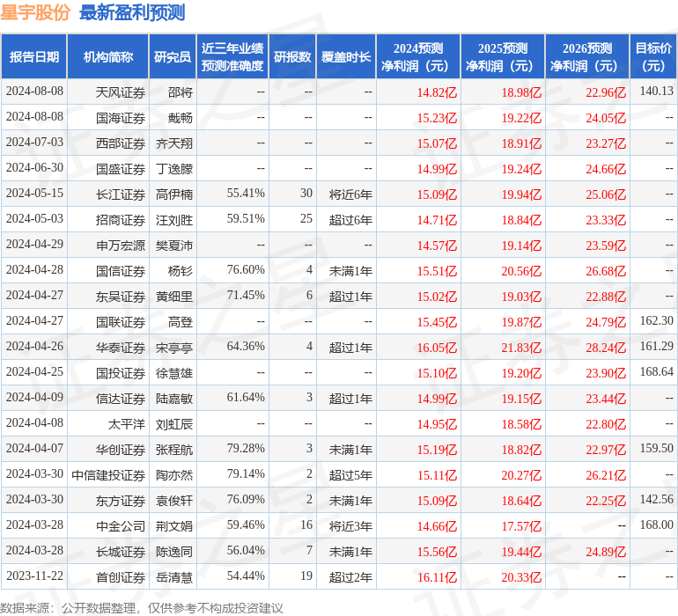Click the 数据来源 footer note
This screenshot has width=678, height=616.
141,607
